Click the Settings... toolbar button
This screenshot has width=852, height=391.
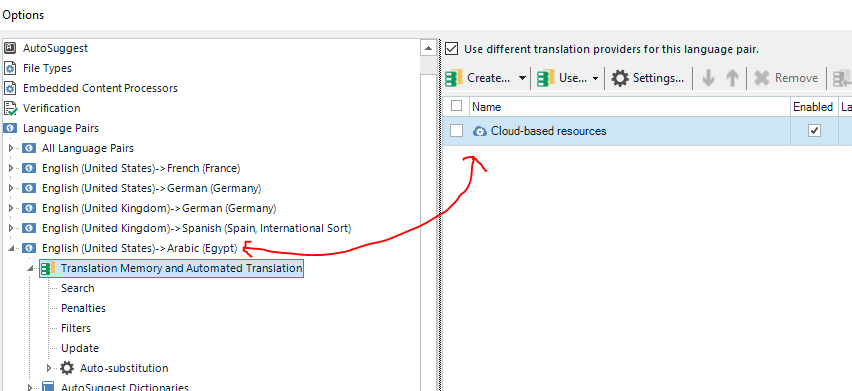(x=648, y=78)
